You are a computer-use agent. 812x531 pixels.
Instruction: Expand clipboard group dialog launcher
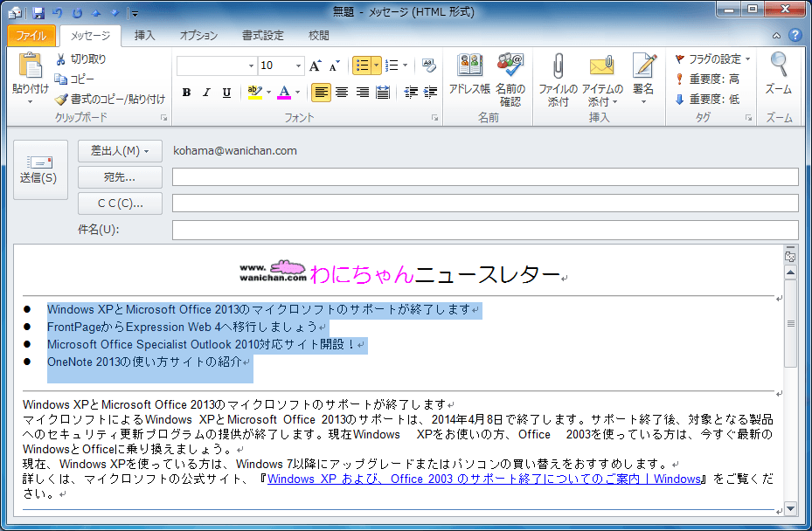[164, 118]
